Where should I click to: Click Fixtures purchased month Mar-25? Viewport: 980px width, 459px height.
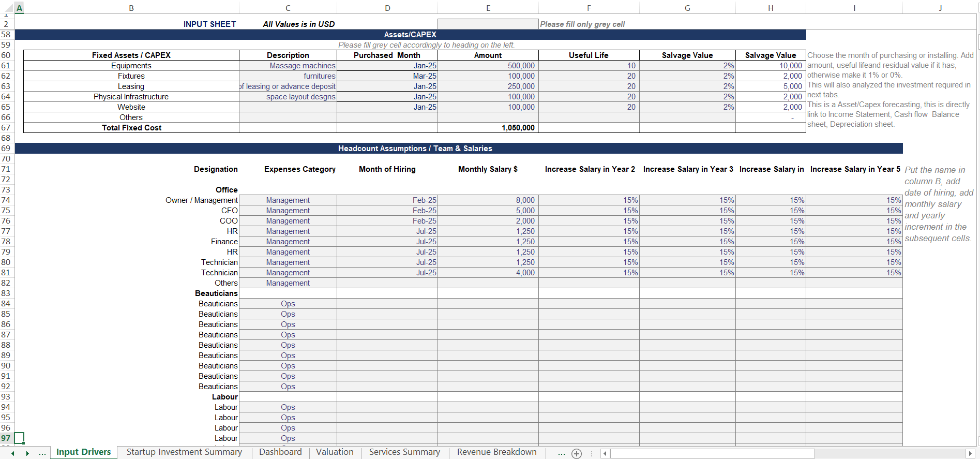[387, 76]
